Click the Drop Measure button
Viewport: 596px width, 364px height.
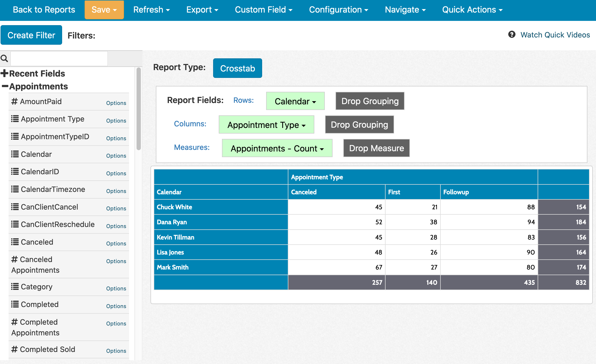click(376, 148)
